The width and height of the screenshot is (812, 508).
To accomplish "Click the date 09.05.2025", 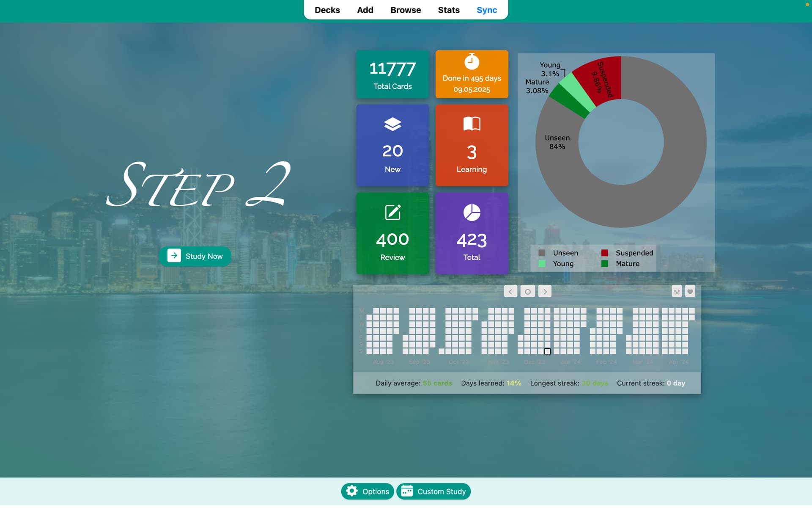I will click(x=472, y=90).
